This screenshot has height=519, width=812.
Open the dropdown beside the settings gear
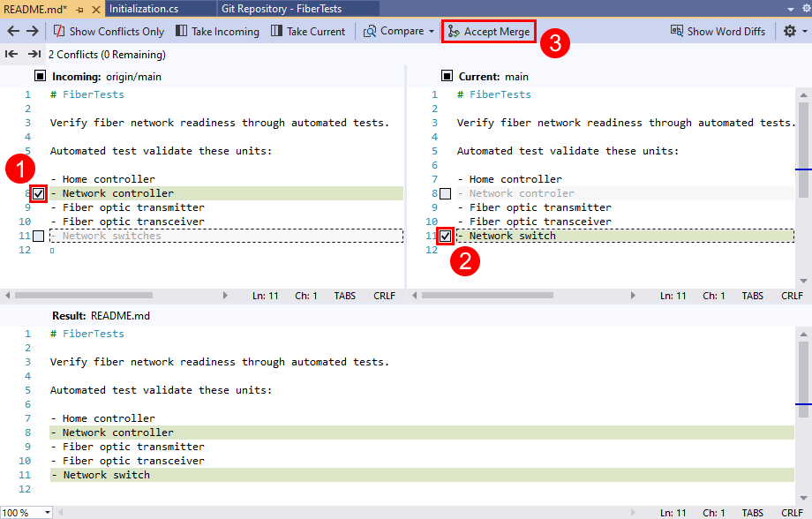pyautogui.click(x=803, y=30)
